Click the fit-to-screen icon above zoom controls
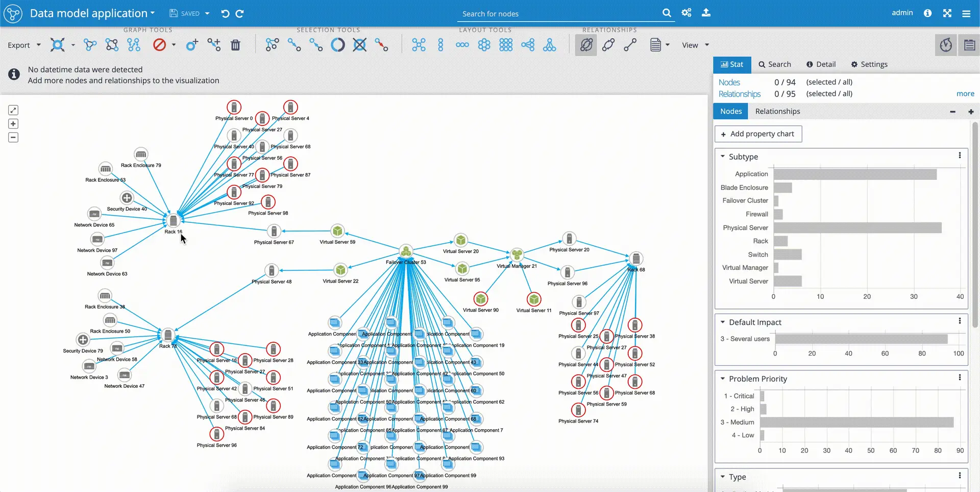Viewport: 980px width, 492px height. coord(13,110)
